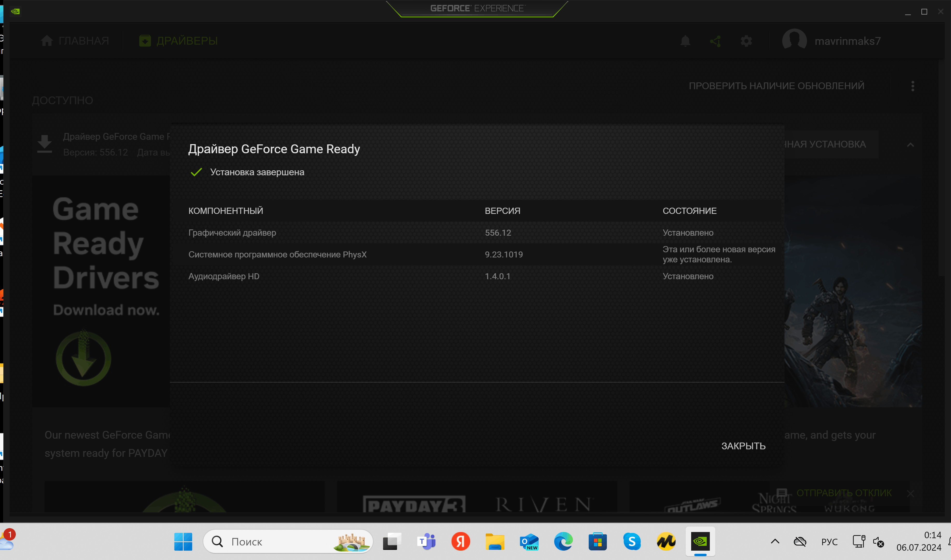Select version 1.4.0.1 text
Screen dimensions: 951x560
click(497, 276)
